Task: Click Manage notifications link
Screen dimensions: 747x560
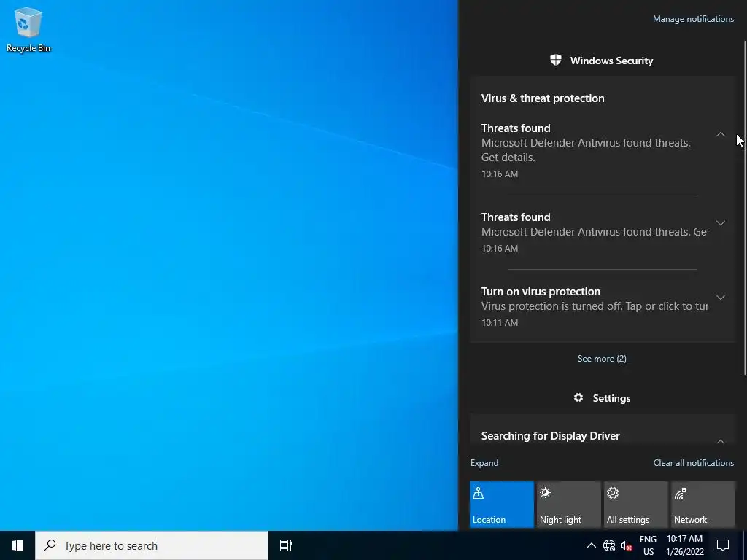Action: 693,19
